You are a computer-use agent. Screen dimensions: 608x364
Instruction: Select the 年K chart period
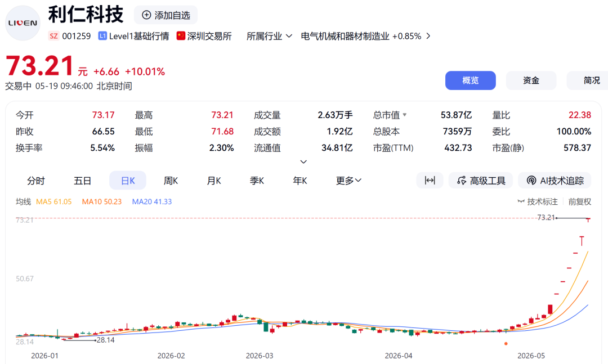(x=299, y=181)
